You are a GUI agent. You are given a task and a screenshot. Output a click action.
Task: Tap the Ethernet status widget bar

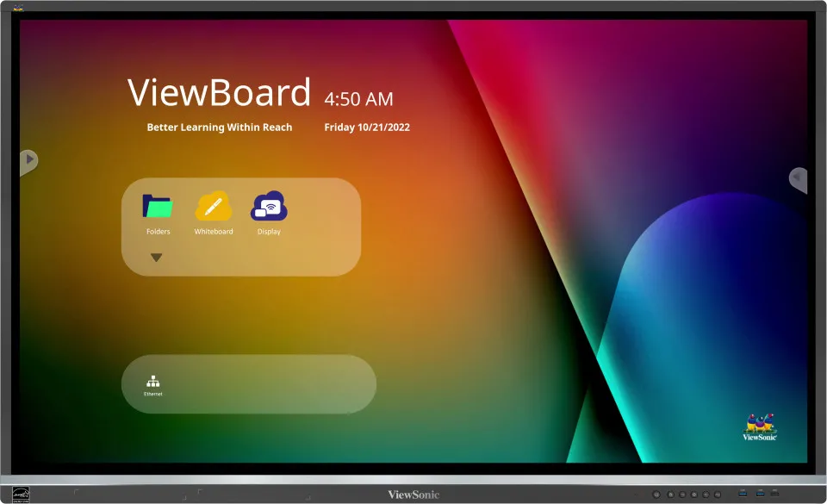click(x=249, y=384)
